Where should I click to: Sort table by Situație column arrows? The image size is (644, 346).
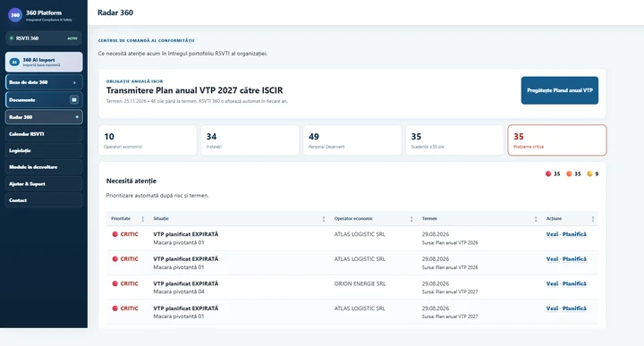tap(324, 219)
